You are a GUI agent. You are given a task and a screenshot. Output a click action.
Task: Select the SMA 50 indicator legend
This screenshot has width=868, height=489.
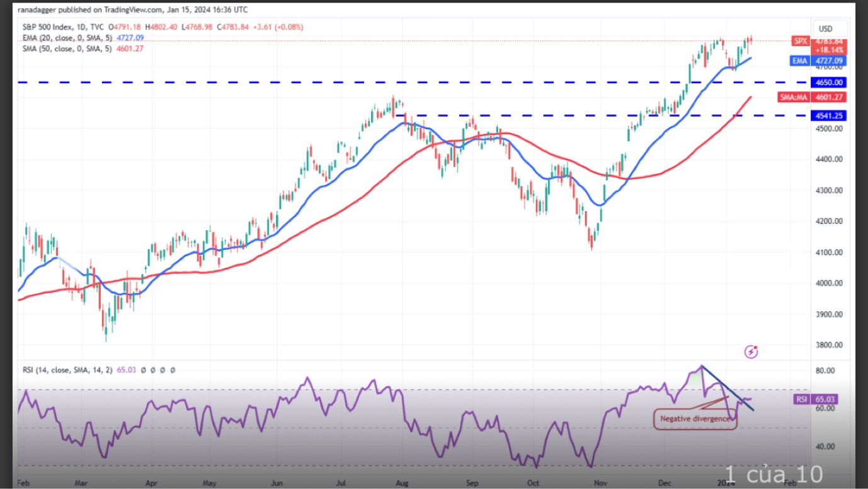pos(64,49)
